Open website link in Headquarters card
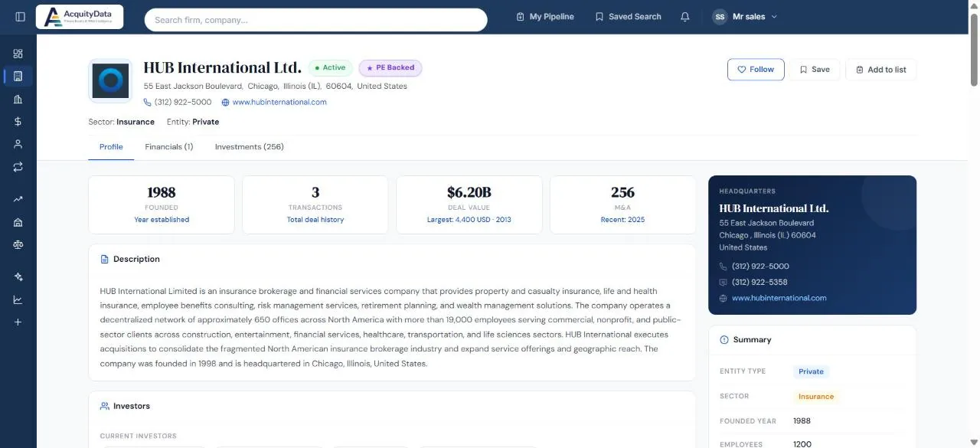This screenshot has height=448, width=980. point(779,299)
